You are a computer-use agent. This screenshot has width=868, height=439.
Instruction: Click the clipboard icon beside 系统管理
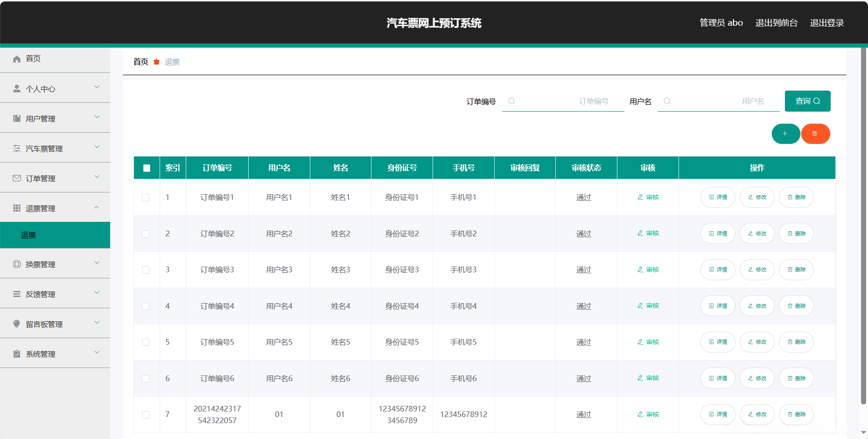[17, 354]
